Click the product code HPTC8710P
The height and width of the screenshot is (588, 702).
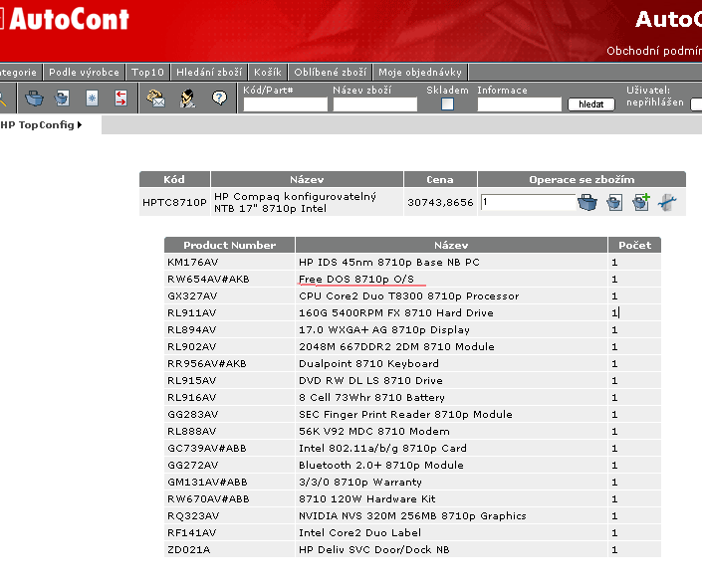174,202
